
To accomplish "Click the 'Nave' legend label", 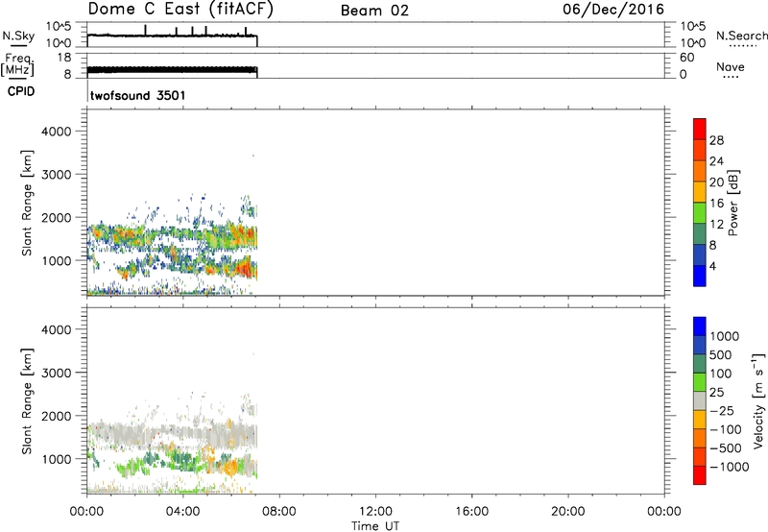I will (x=731, y=66).
